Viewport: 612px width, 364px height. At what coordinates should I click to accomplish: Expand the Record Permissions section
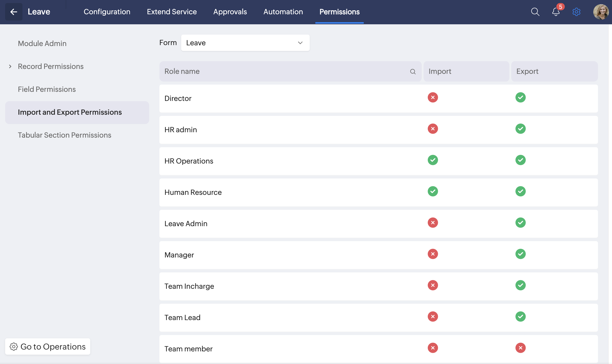click(x=10, y=67)
